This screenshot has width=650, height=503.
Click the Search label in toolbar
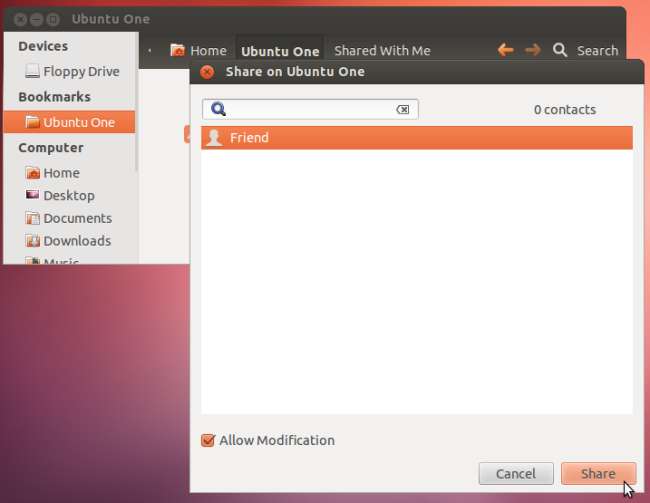tap(597, 51)
